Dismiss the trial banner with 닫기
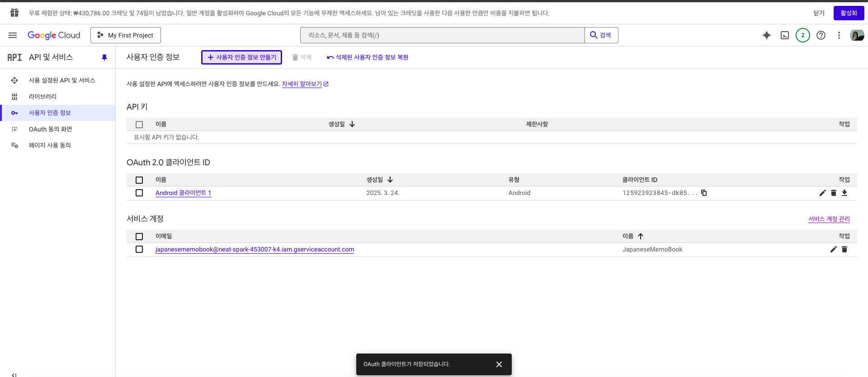 click(x=819, y=13)
